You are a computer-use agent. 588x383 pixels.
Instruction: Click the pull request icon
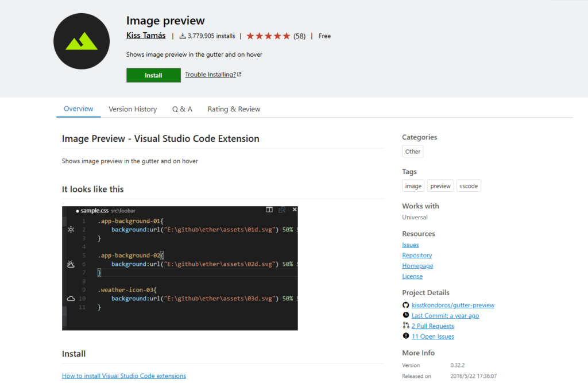(x=406, y=326)
